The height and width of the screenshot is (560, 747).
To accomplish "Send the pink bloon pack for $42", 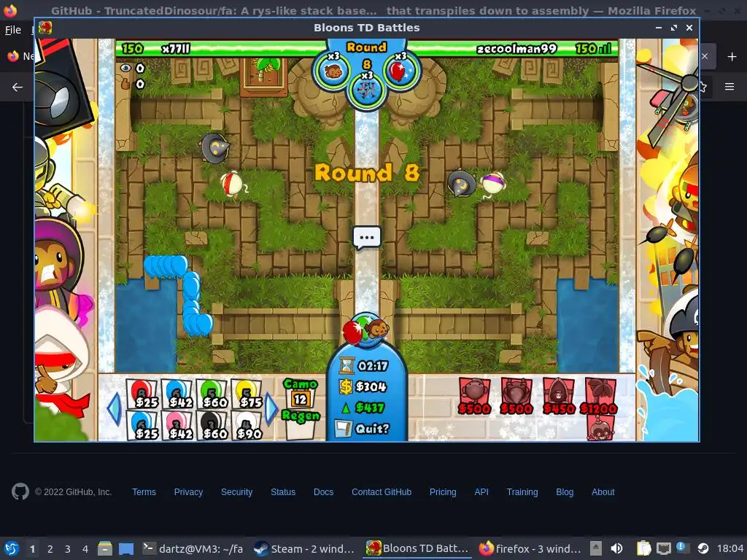I will [x=177, y=425].
